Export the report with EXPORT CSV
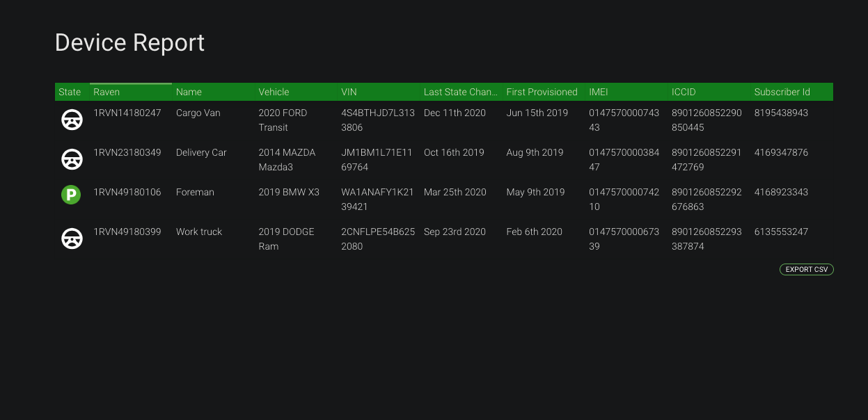 807,269
